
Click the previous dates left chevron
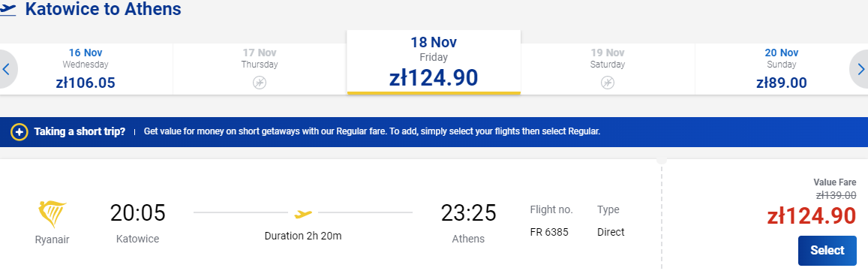(8, 69)
